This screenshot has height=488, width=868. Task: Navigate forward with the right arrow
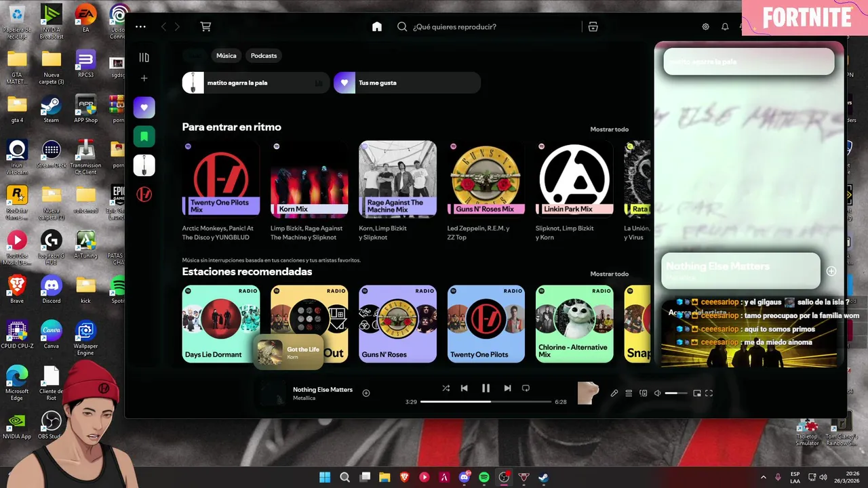[x=177, y=26]
